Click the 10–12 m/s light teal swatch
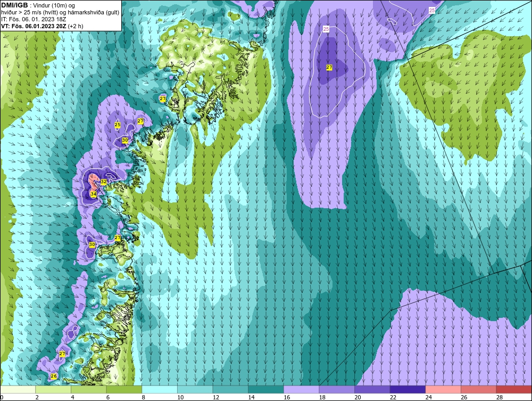The image size is (532, 401). coord(195,389)
